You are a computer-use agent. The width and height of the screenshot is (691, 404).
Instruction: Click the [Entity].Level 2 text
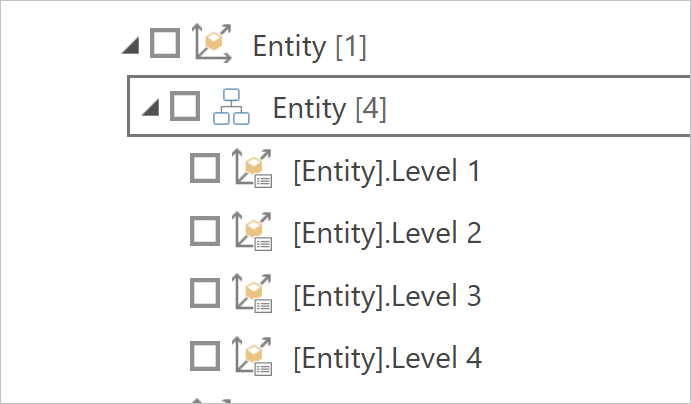coord(387,233)
